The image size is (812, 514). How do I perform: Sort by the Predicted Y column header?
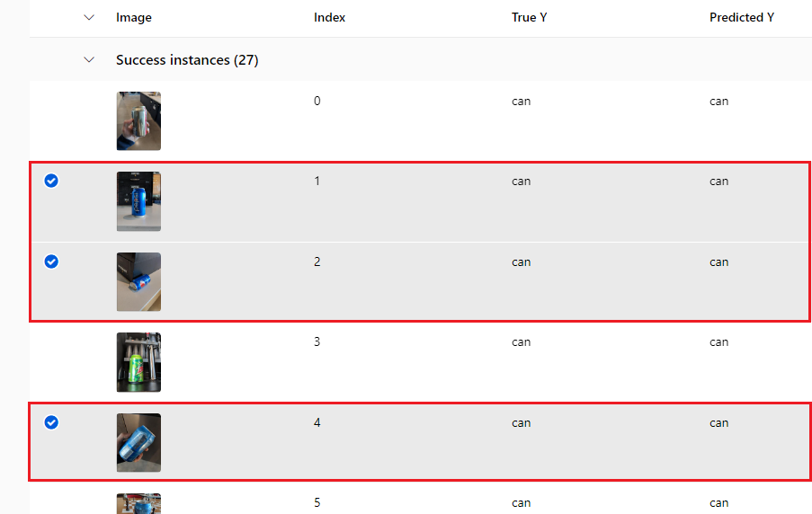[742, 18]
